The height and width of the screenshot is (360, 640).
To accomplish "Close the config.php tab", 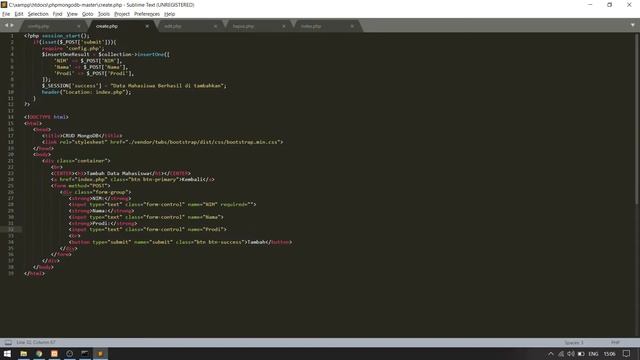I will 79,26.
